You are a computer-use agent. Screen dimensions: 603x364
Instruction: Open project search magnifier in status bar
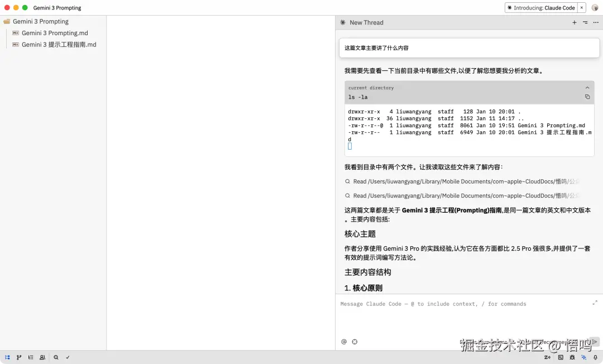[56, 357]
